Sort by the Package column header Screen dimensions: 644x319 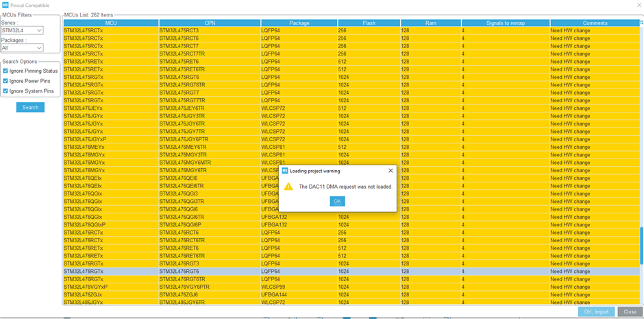point(299,23)
